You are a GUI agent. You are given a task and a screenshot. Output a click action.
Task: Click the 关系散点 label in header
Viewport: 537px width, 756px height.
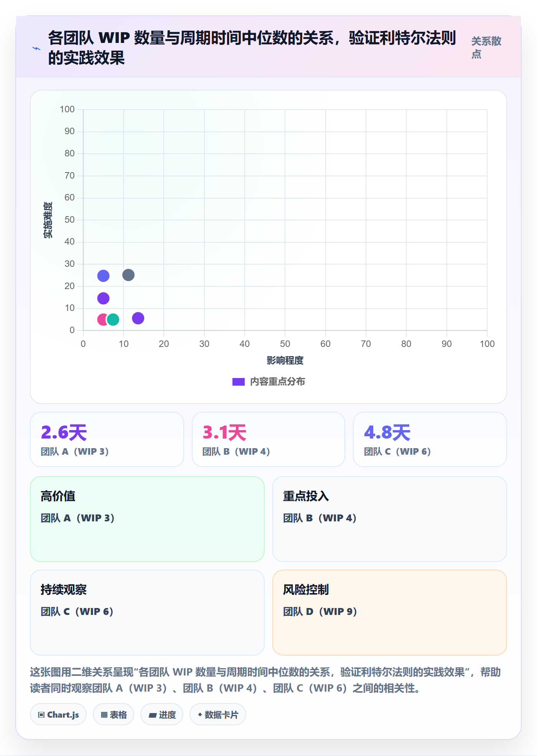coord(486,48)
